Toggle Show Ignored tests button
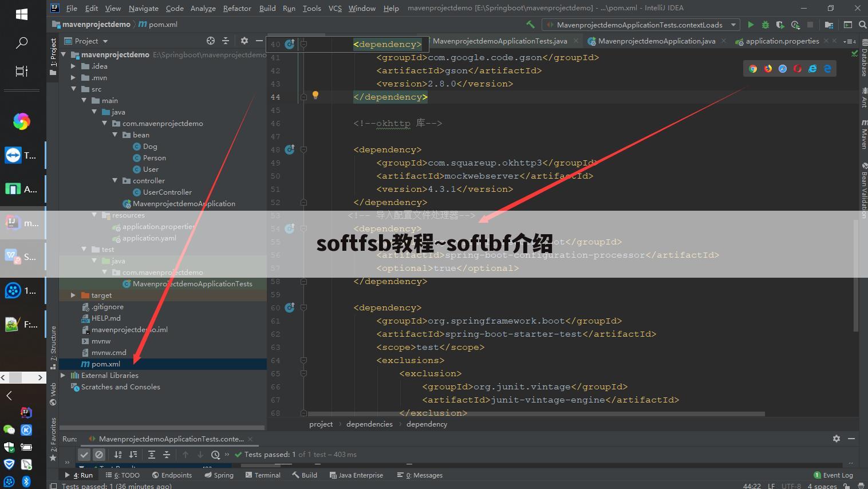Image resolution: width=868 pixels, height=489 pixels. click(99, 455)
